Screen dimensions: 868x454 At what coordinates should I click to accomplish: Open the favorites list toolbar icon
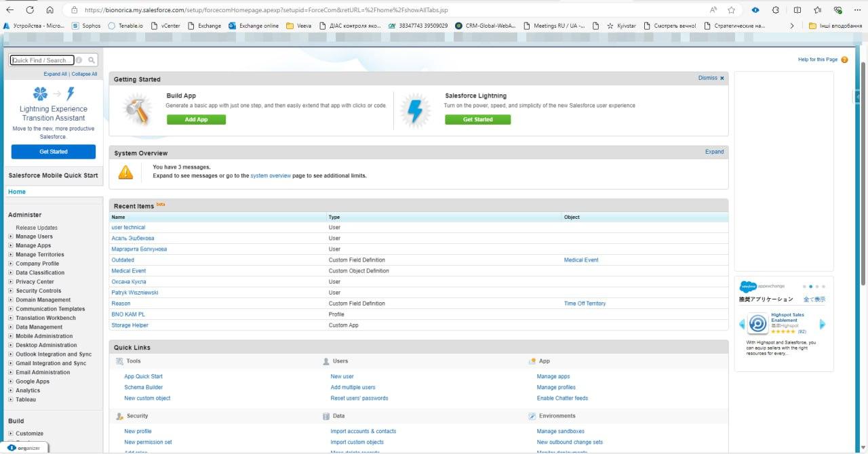tap(818, 10)
